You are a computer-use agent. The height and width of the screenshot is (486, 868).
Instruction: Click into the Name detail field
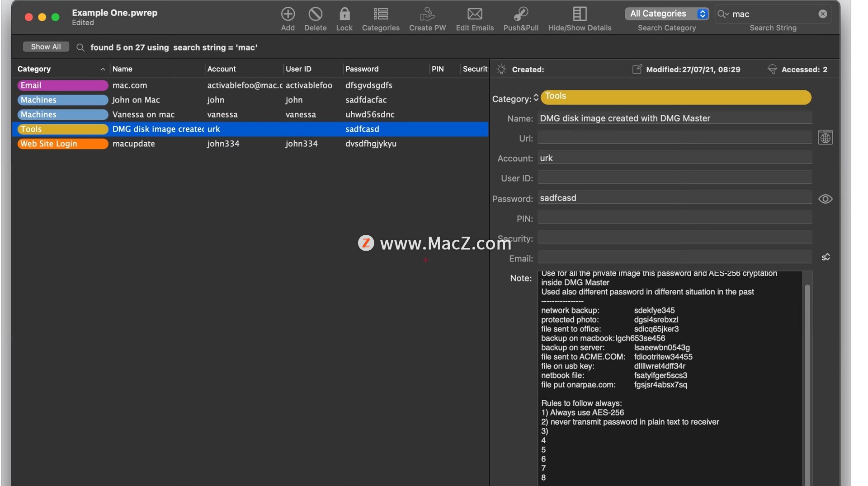tap(675, 118)
